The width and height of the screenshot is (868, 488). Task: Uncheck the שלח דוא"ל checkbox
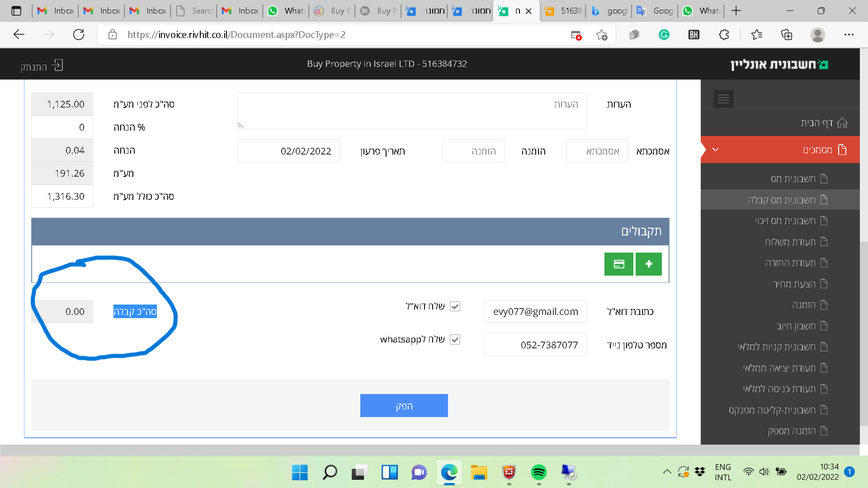(455, 306)
